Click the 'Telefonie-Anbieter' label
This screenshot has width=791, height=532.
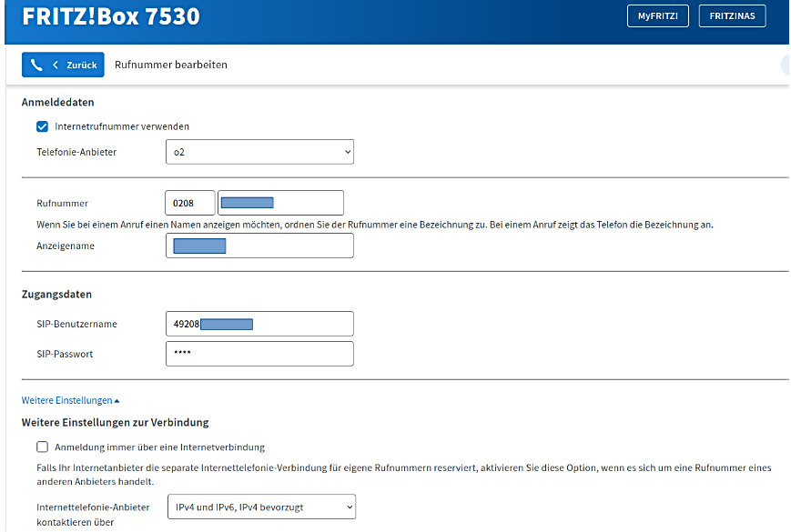click(76, 152)
